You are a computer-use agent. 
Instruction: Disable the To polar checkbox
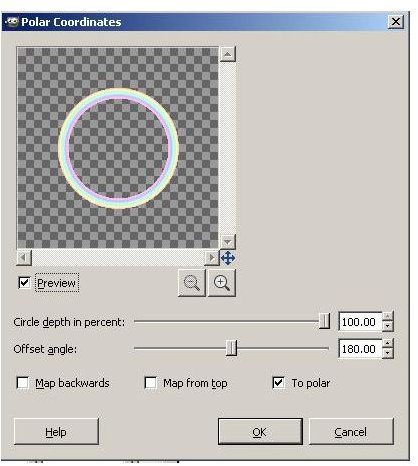(x=278, y=383)
